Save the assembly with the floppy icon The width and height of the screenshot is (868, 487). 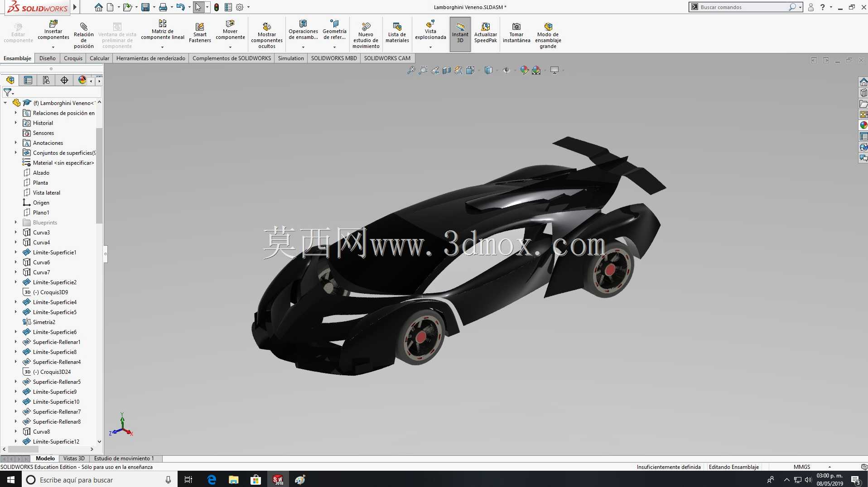point(145,7)
